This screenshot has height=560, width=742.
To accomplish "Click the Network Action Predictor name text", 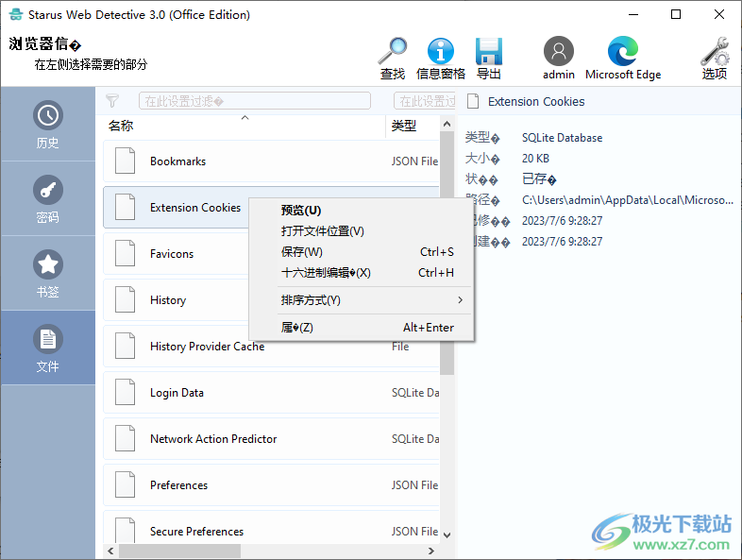I will pos(213,439).
